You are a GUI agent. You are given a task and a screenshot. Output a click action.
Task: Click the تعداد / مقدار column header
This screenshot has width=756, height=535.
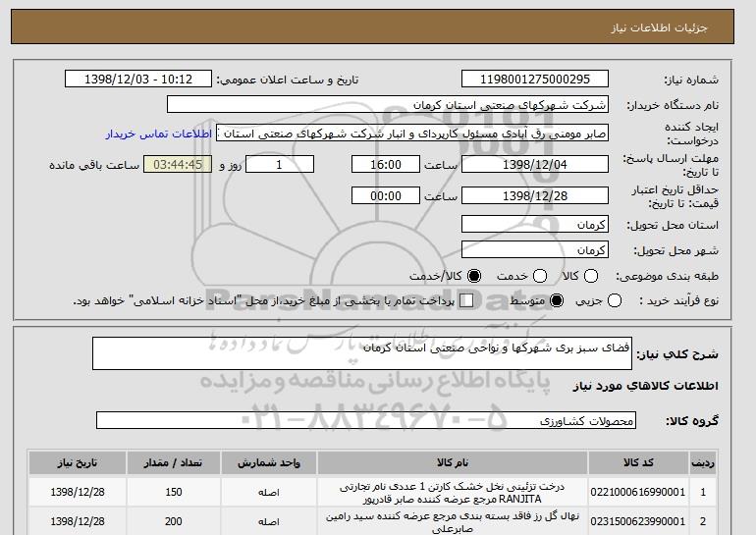click(x=173, y=462)
